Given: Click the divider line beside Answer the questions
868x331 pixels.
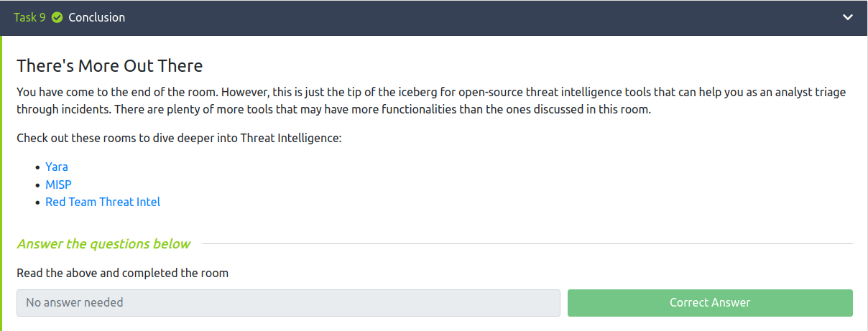Looking at the screenshot, I should tap(527, 244).
